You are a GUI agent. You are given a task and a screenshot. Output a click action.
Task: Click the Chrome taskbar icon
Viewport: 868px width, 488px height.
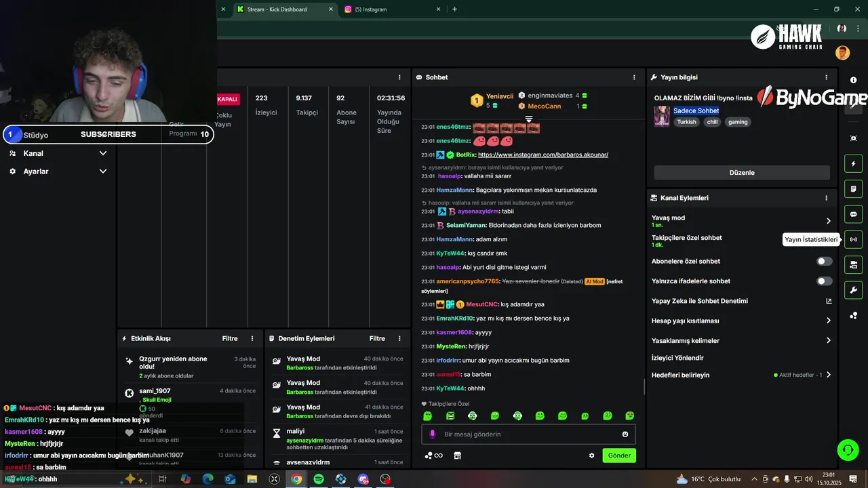(x=296, y=479)
